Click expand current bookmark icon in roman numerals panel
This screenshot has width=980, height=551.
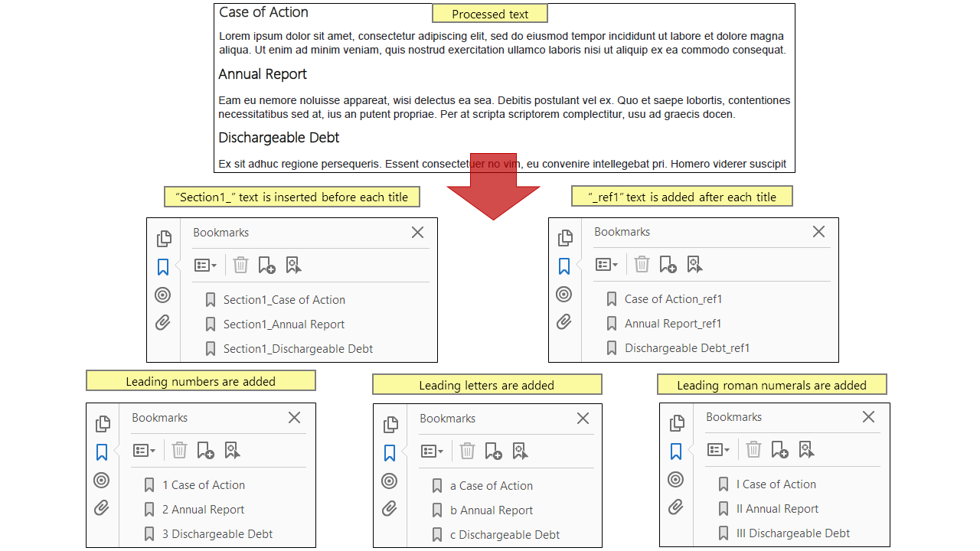[x=806, y=450]
